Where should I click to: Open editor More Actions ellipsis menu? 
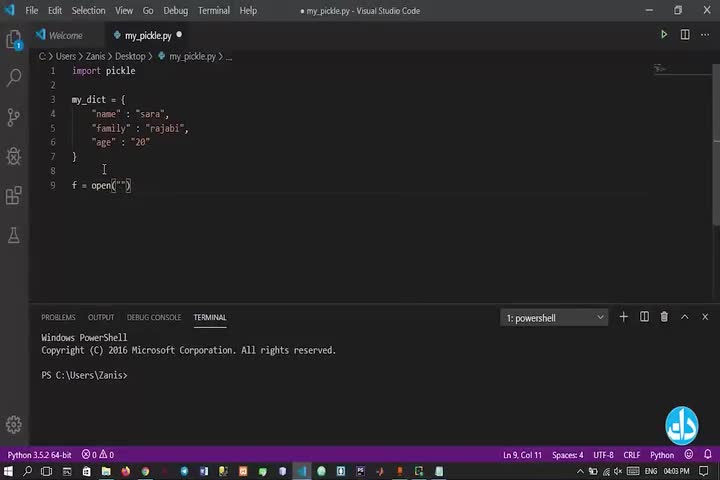705,35
